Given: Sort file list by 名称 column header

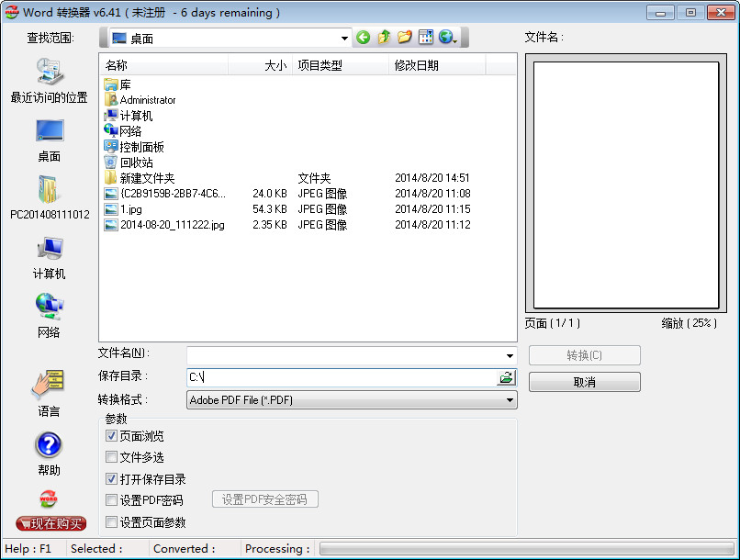Looking at the screenshot, I should click(165, 65).
